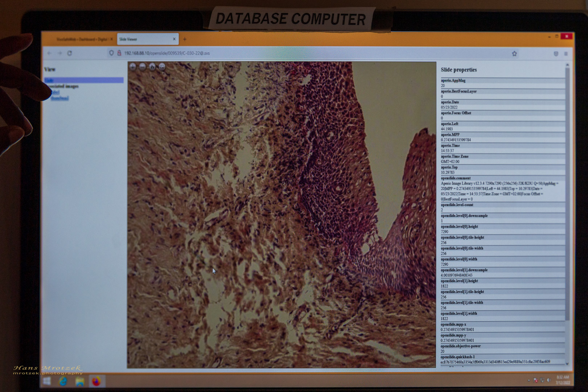Screen dimensions: 588x392
Task: Open File Explorer from the taskbar
Action: (x=79, y=381)
